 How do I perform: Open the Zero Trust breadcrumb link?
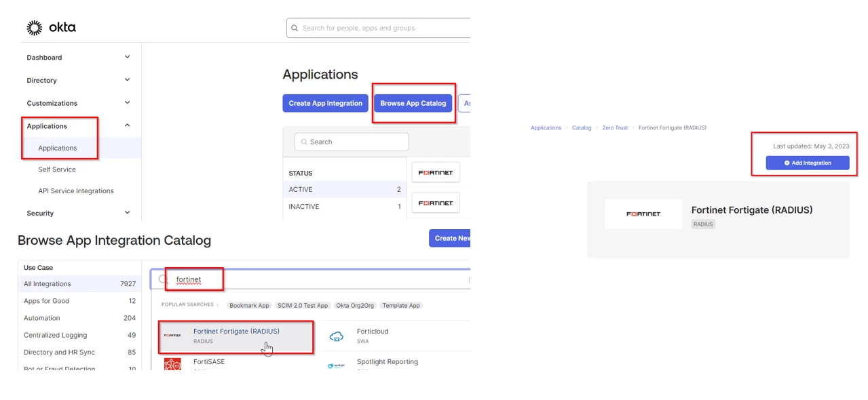[x=615, y=127]
